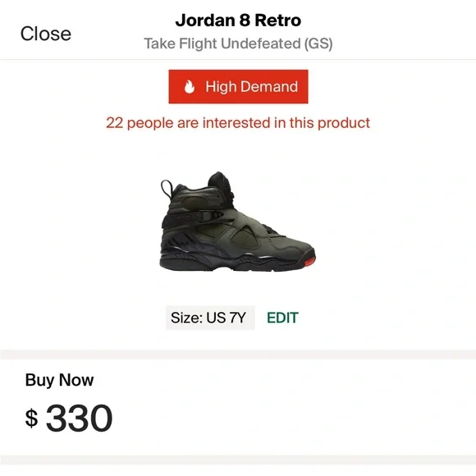Tap the High Demand text label
The width and height of the screenshot is (476, 476).
click(252, 87)
